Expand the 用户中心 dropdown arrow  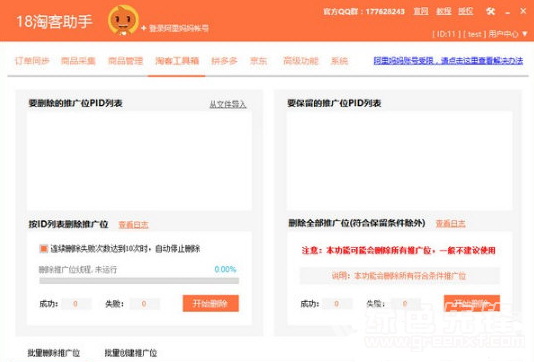click(525, 34)
